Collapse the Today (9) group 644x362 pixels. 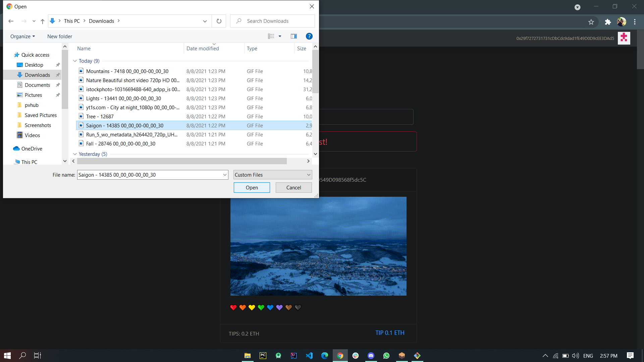[75, 61]
